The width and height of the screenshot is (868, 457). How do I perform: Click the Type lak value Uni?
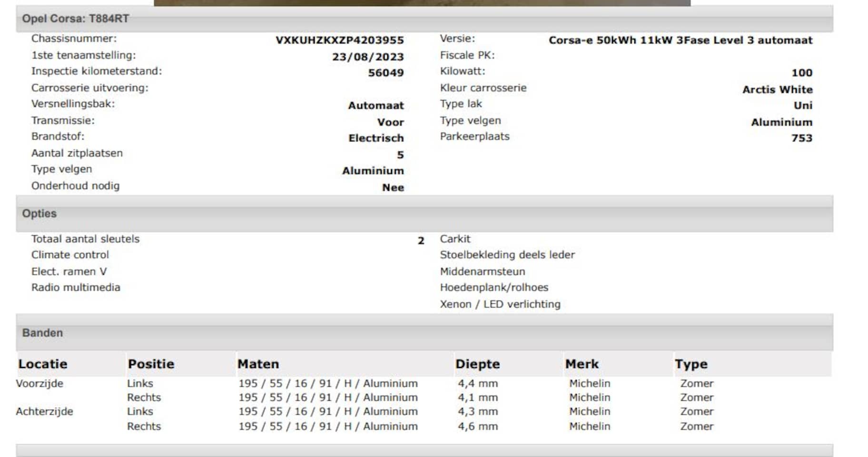(x=803, y=105)
